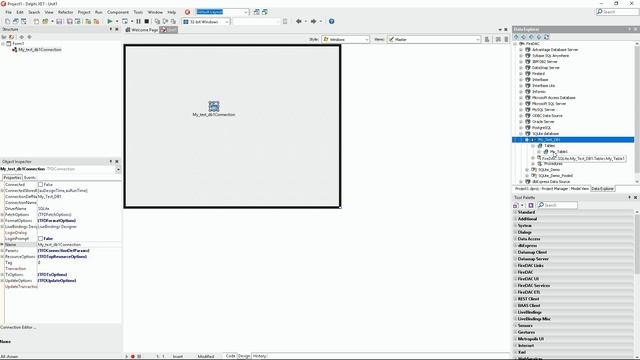Close the Tool Palette panel
Viewport: 640px width, 360px height.
(x=636, y=198)
